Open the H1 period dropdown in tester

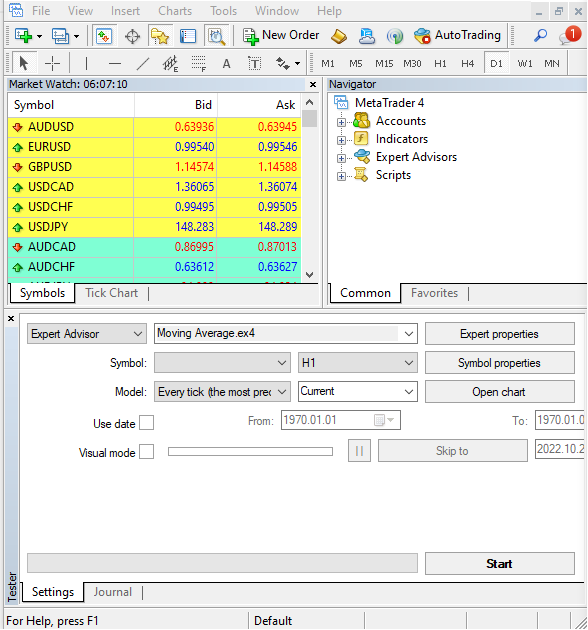[358, 363]
